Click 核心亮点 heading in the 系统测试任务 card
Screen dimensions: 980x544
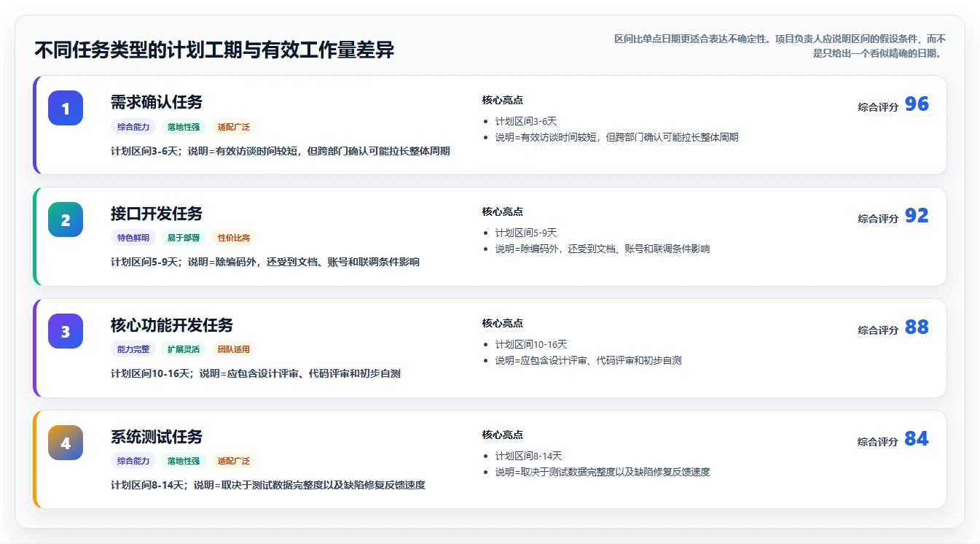click(503, 435)
